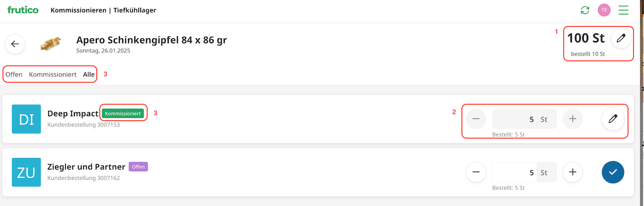Decrease quantity for Ziegler und Partner
Image resolution: width=644 pixels, height=206 pixels.
476,172
